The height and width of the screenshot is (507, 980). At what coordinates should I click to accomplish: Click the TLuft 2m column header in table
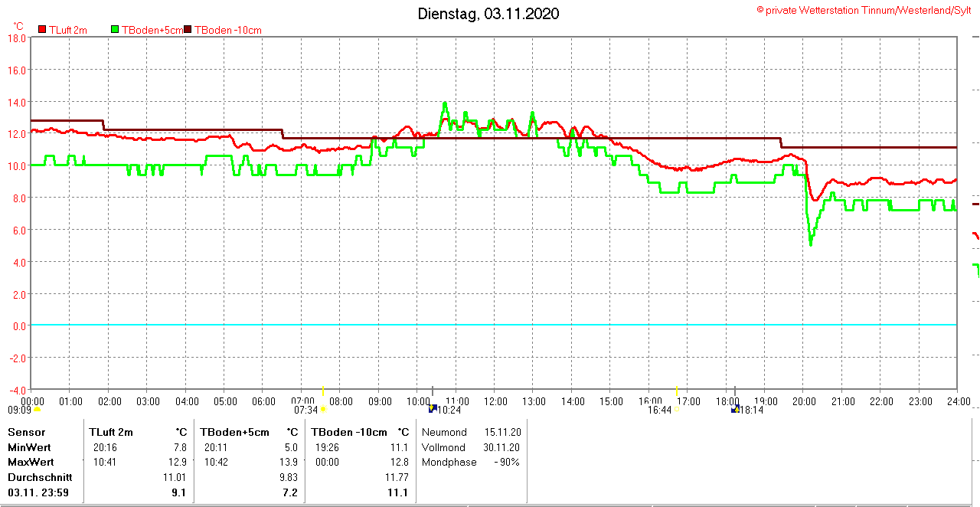point(111,432)
